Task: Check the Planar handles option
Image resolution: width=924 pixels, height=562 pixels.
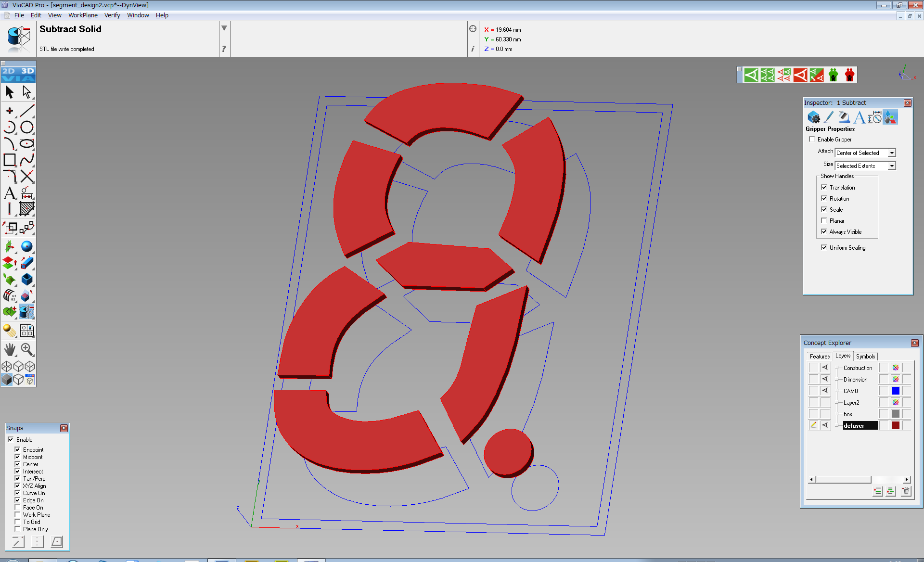Action: (824, 221)
